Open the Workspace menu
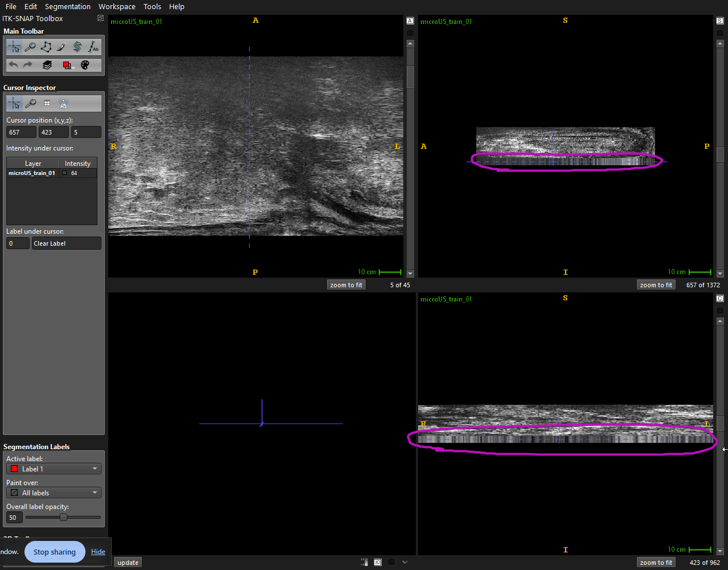The width and height of the screenshot is (728, 570). coord(117,7)
